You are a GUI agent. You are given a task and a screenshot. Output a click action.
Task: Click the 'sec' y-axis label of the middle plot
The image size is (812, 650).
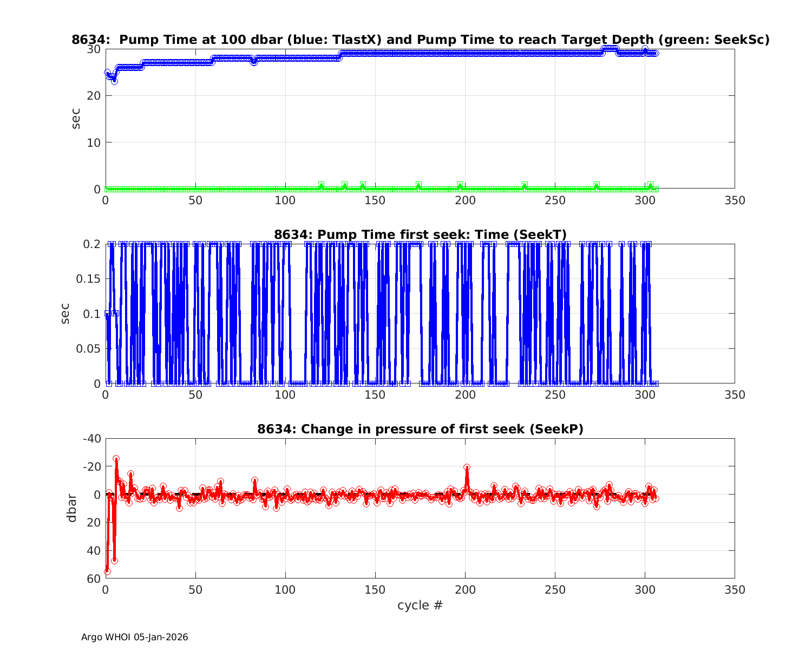coord(65,314)
